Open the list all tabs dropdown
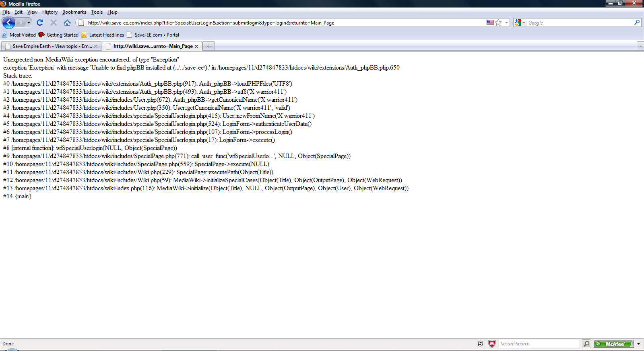The height and width of the screenshot is (351, 644). tap(640, 46)
